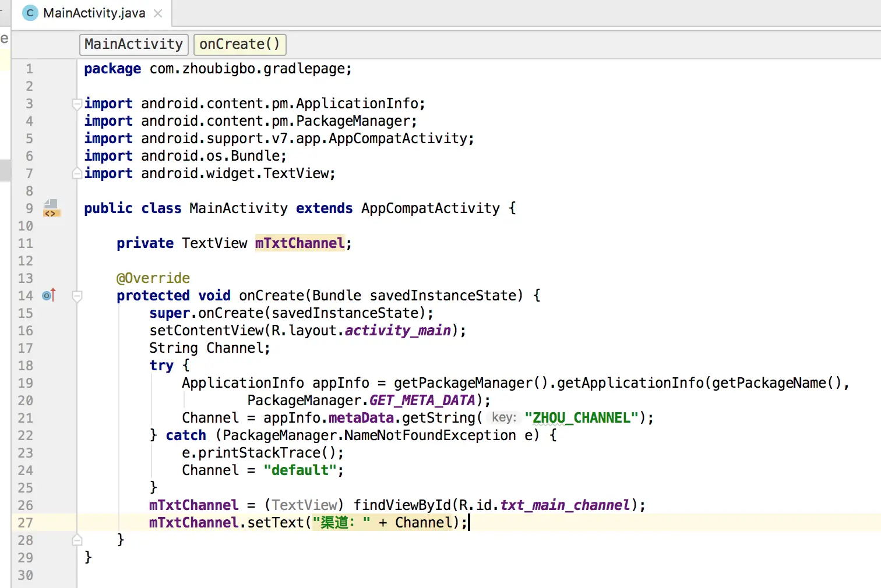Viewport: 881px width, 588px height.
Task: Click the appInfo variable declaration on line 19
Action: coord(340,383)
